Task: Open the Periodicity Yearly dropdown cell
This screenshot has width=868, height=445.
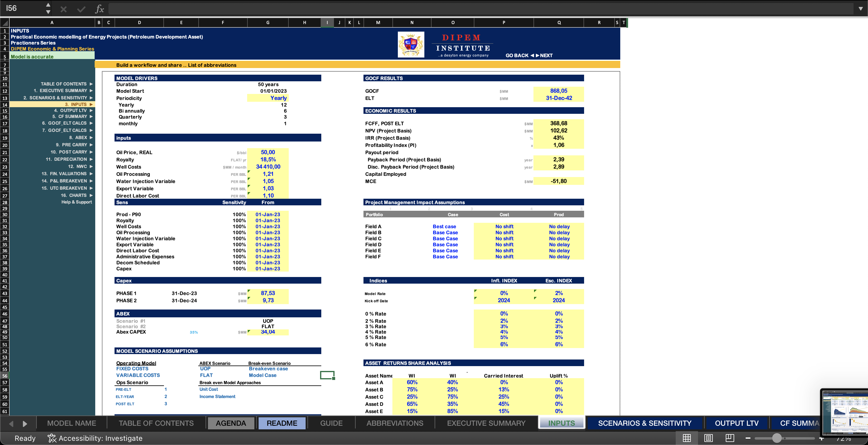Action: pyautogui.click(x=268, y=98)
